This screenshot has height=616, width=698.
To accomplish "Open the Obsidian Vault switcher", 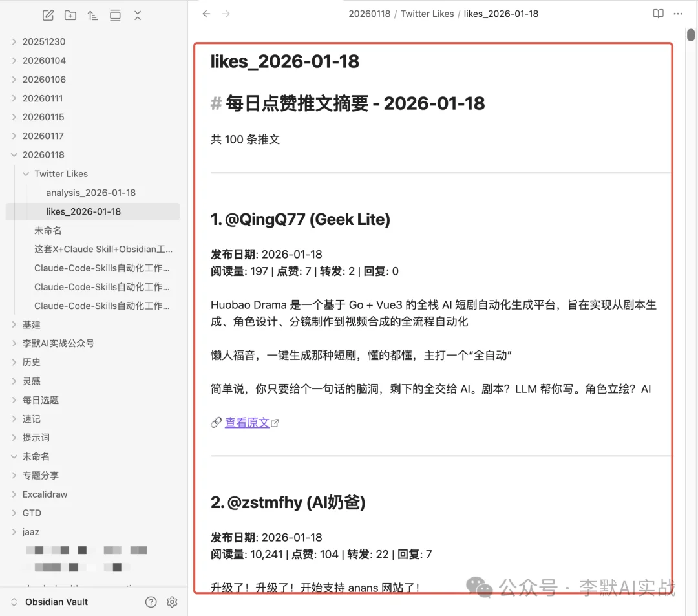I will pyautogui.click(x=56, y=602).
